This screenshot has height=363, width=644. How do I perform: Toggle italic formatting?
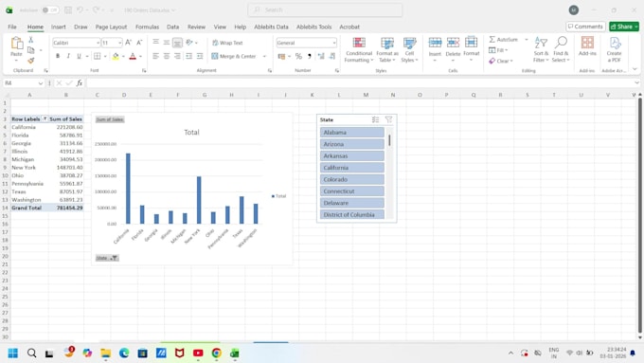pyautogui.click(x=68, y=56)
